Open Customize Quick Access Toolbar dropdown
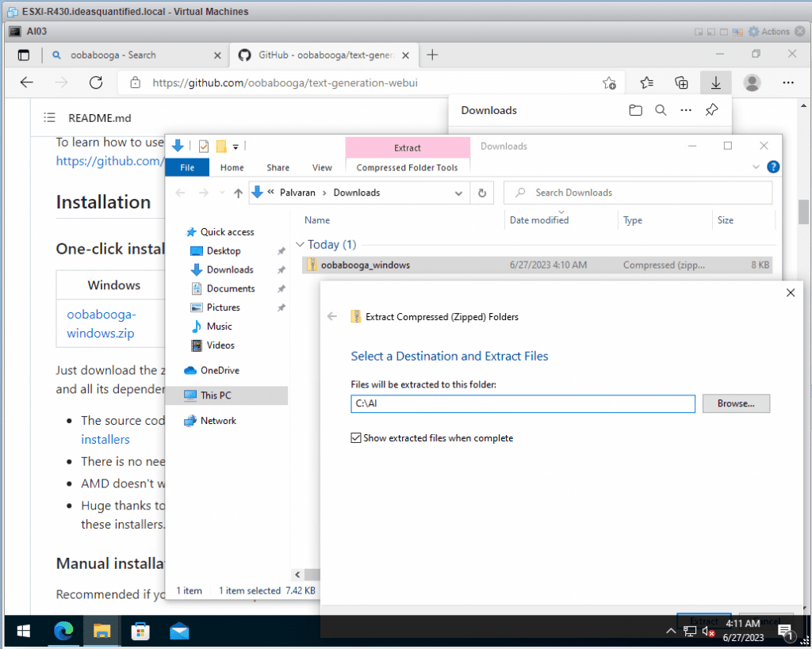Viewport: 812px width, 649px height. 236,147
